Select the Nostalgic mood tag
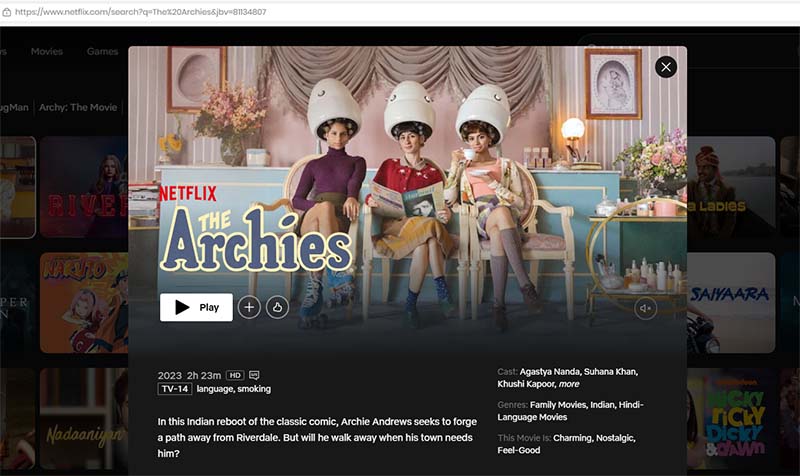The image size is (800, 476). pyautogui.click(x=615, y=438)
